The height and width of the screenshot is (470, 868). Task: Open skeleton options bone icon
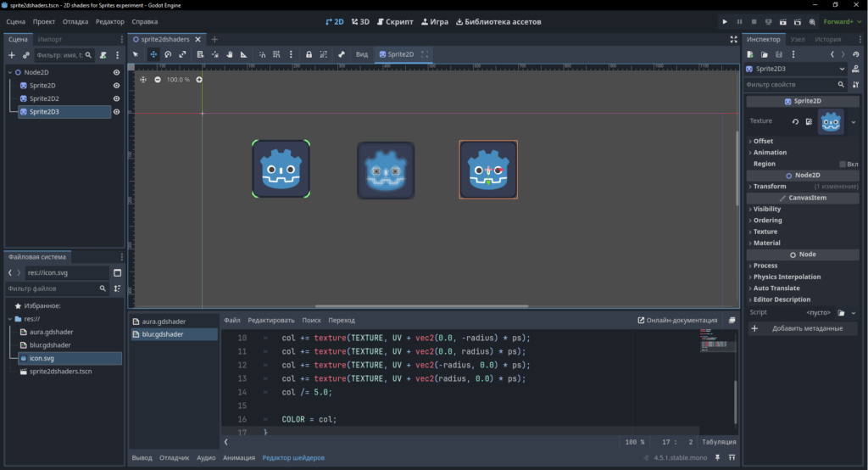(342, 54)
